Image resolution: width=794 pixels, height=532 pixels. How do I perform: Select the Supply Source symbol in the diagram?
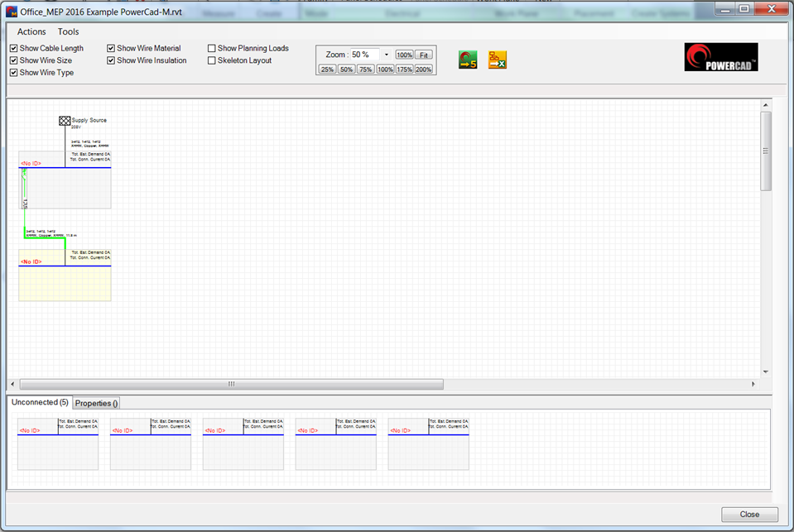tap(64, 120)
